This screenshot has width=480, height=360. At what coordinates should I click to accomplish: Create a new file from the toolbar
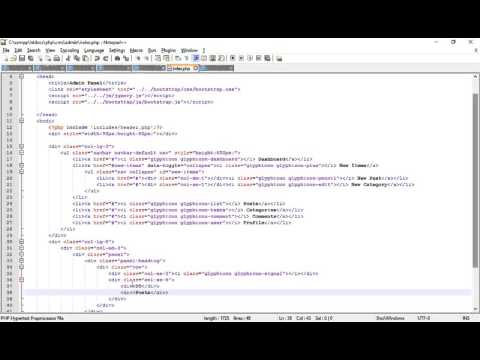(x=6, y=58)
